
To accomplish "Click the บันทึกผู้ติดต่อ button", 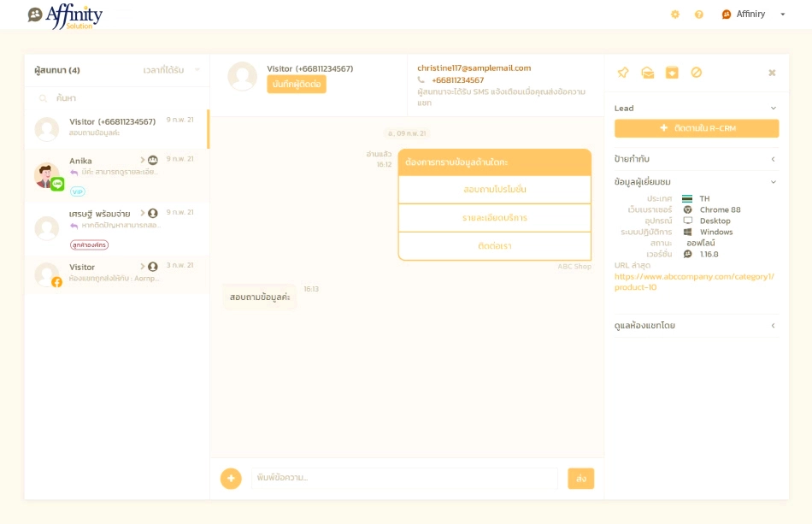I will coord(297,85).
